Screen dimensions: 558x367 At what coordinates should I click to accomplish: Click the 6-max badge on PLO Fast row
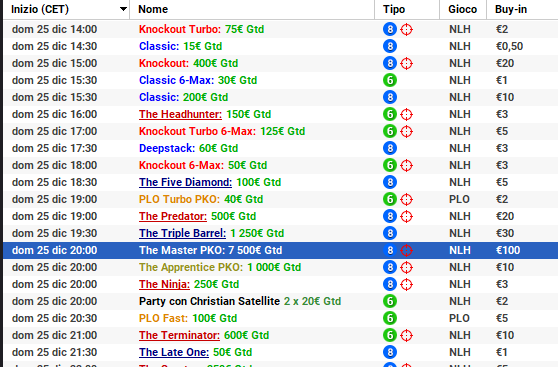click(390, 318)
